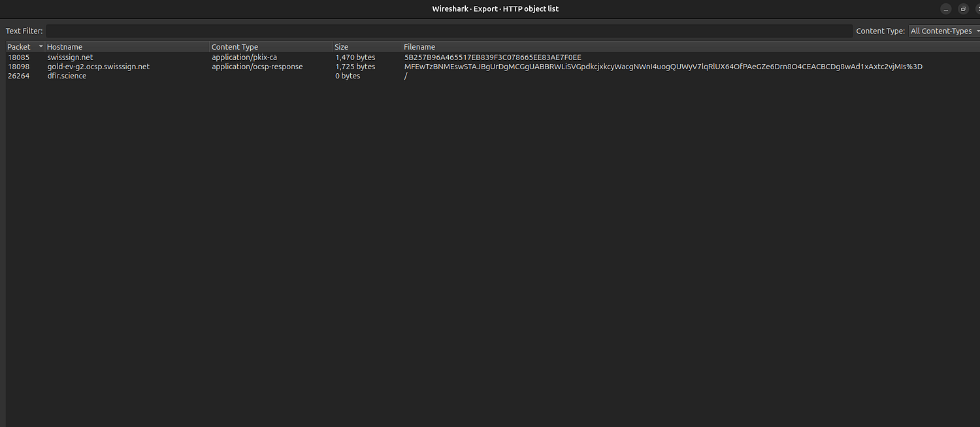The height and width of the screenshot is (427, 980).
Task: Click the application/ocsp-response cell
Action: (257, 67)
